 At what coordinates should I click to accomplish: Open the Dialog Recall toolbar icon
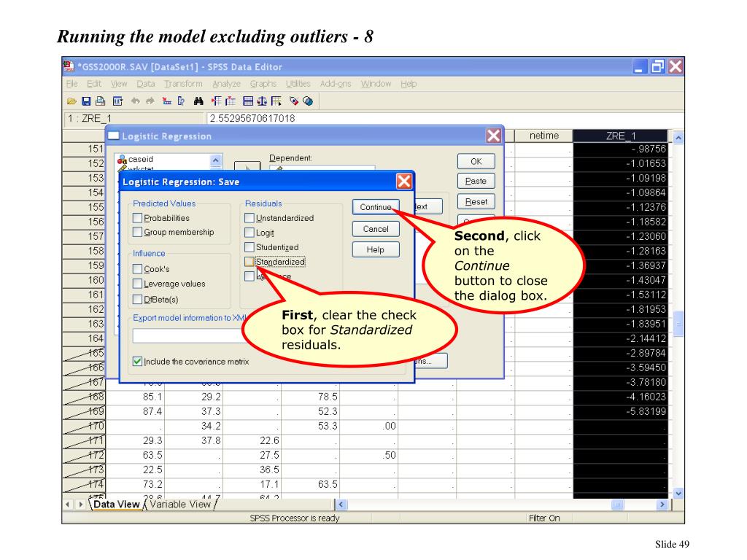tap(117, 101)
